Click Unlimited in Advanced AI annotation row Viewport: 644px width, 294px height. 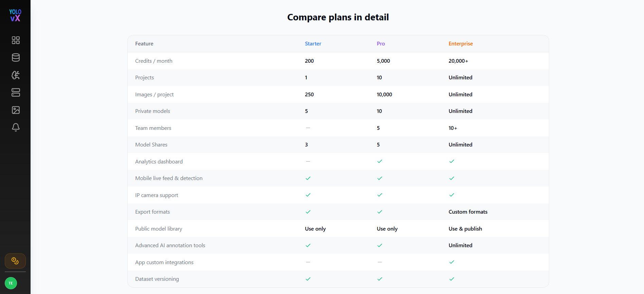click(x=460, y=246)
